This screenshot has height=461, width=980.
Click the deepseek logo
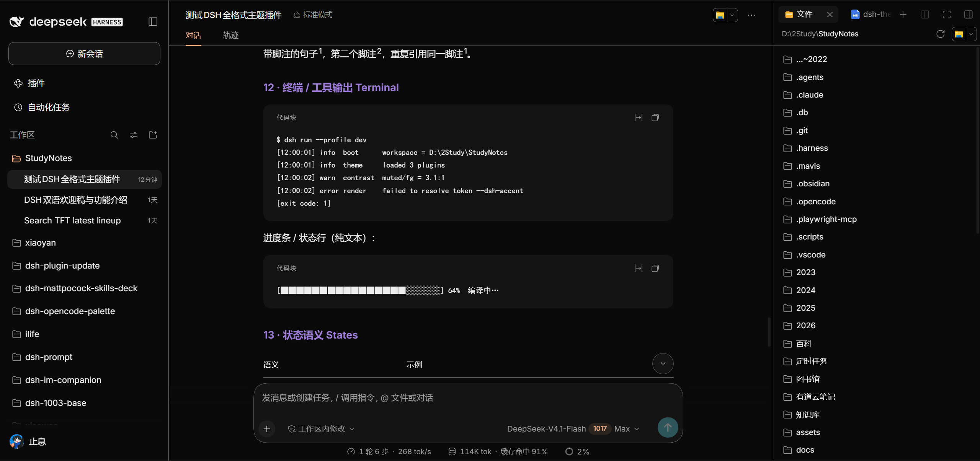66,22
